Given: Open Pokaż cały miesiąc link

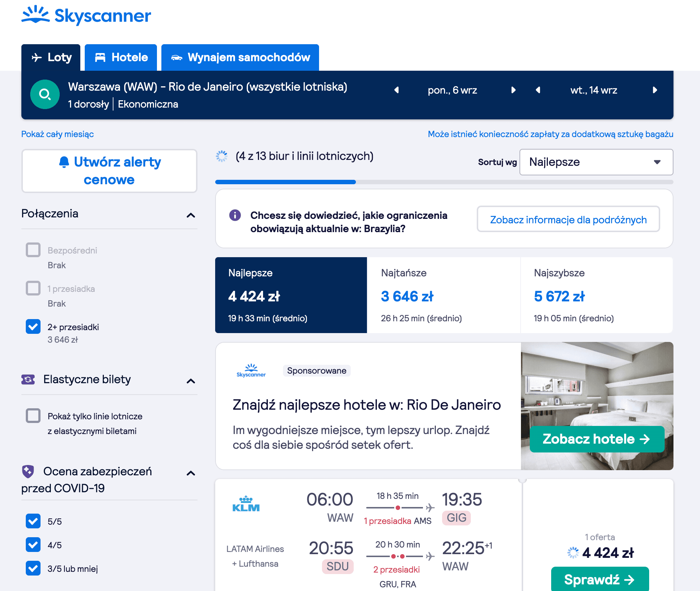Looking at the screenshot, I should (x=57, y=134).
